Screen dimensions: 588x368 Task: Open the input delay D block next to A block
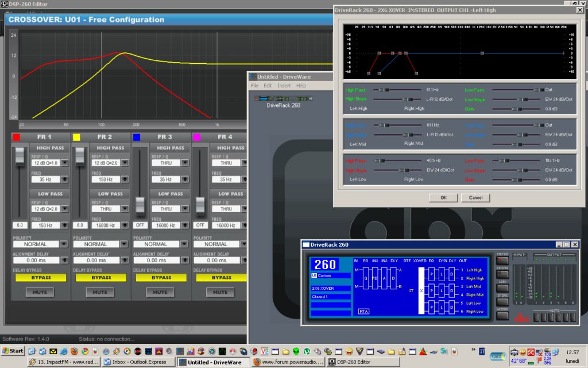tap(393, 278)
